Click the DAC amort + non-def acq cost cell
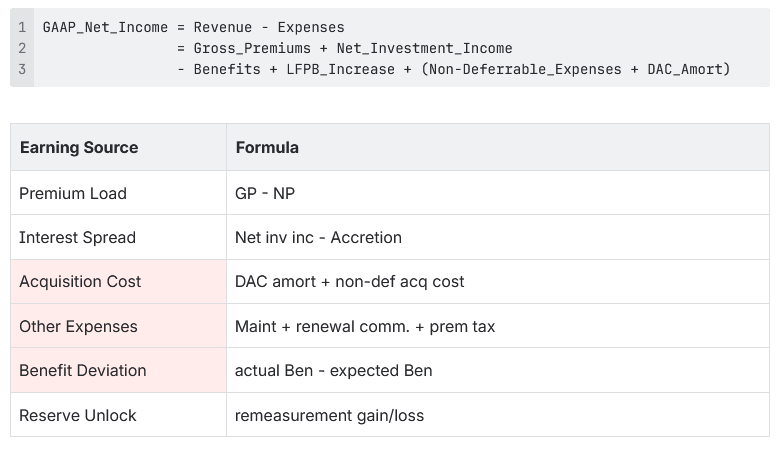 [x=349, y=282]
